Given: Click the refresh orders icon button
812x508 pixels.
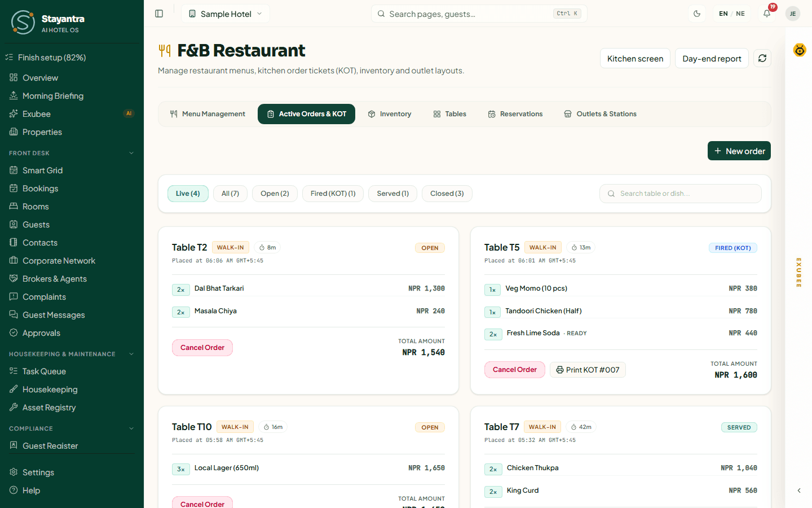Looking at the screenshot, I should click(762, 58).
